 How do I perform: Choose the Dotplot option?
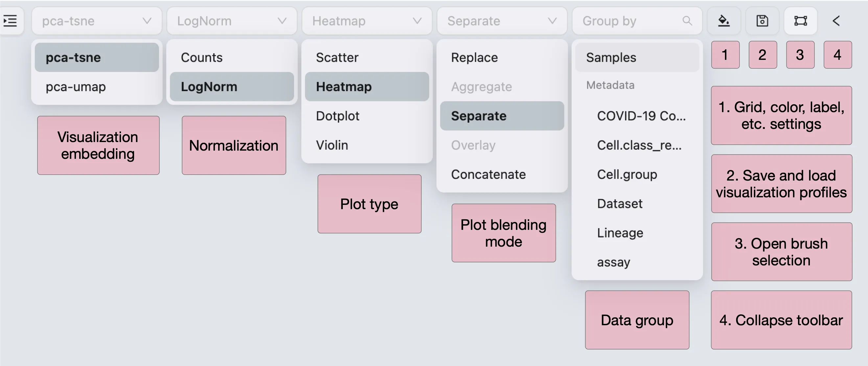coord(338,116)
